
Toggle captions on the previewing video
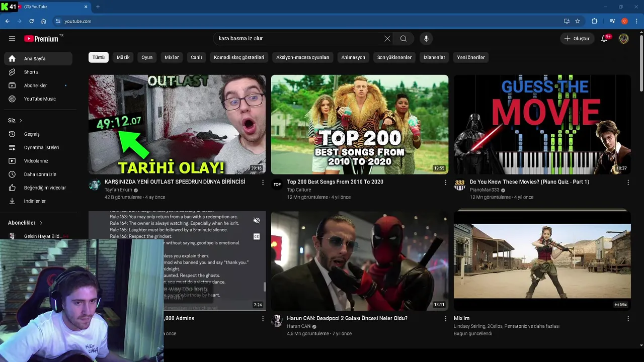(257, 236)
